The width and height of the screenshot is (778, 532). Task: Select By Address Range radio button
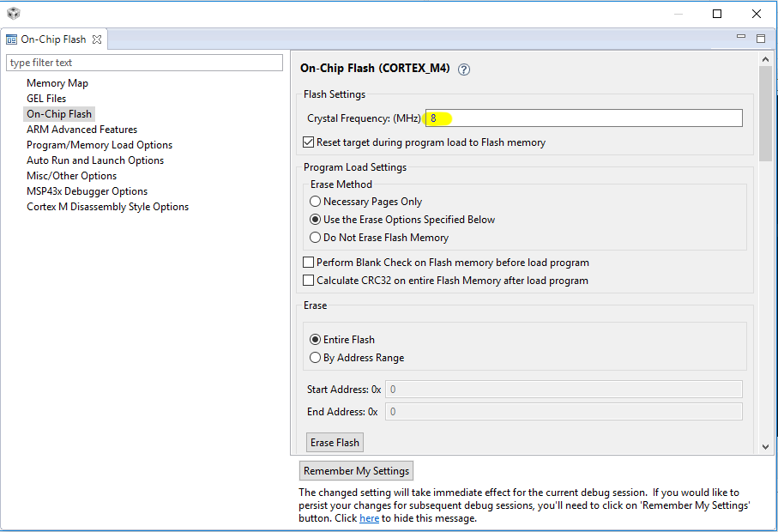click(x=315, y=357)
